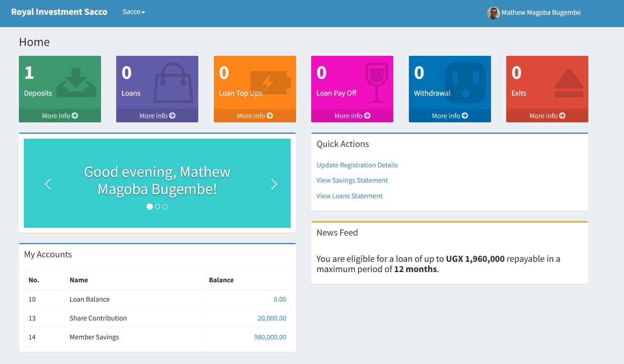The image size is (624, 364).
Task: Go to next carousel slide arrow
Action: tap(274, 184)
